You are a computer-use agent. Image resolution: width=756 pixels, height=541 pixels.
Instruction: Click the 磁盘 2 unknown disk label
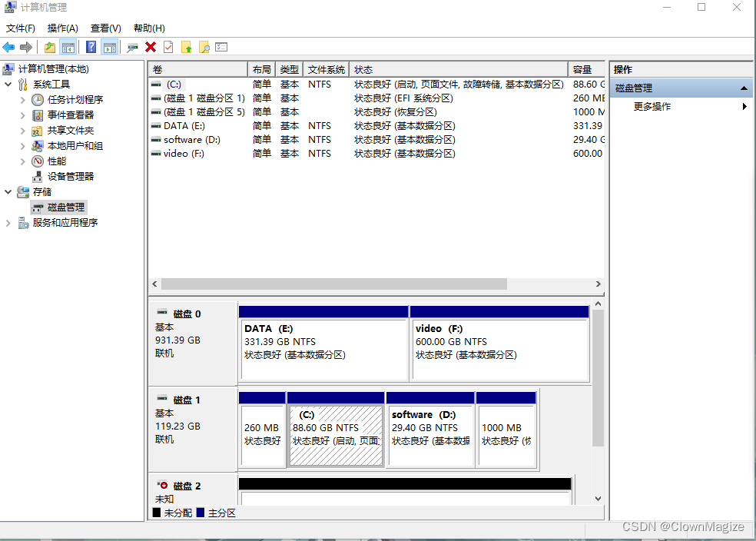193,491
